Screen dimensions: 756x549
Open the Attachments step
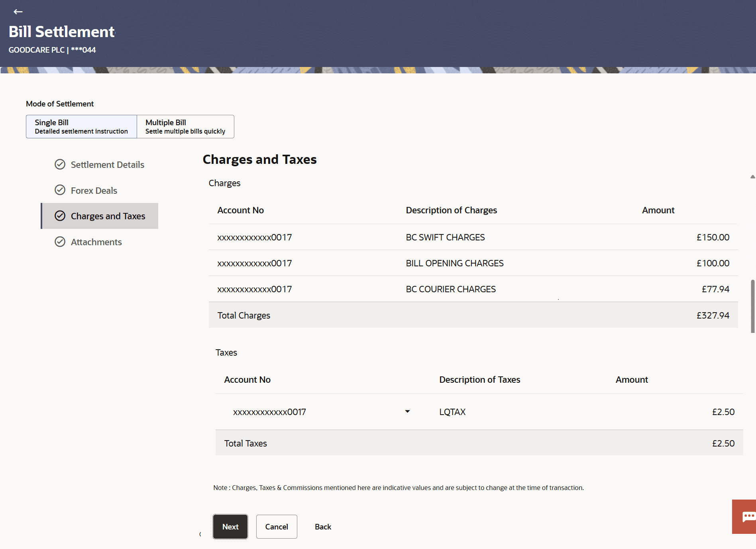tap(96, 242)
